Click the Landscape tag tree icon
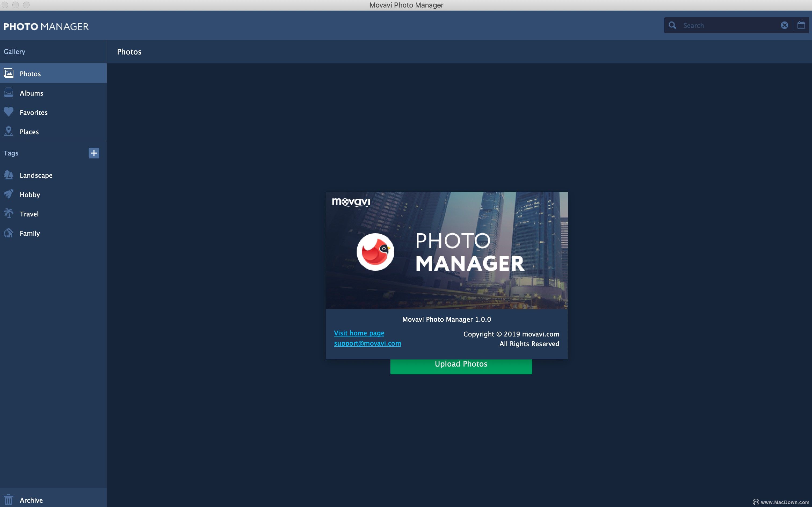 click(9, 175)
